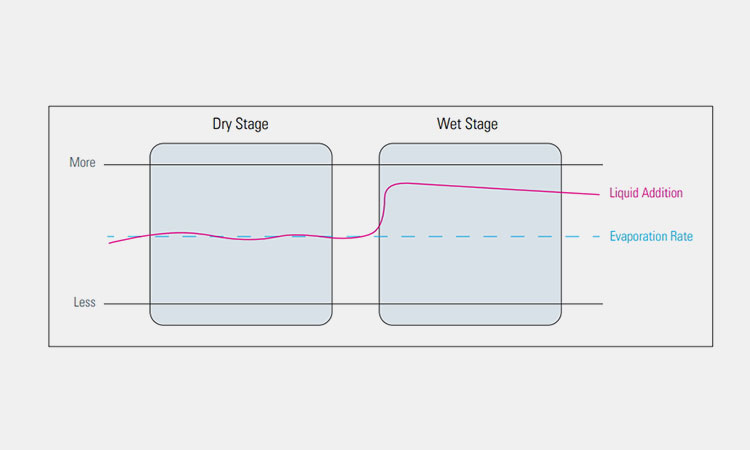Image resolution: width=750 pixels, height=450 pixels.
Task: Select the Evaporation Rate legend label
Action: click(x=651, y=236)
